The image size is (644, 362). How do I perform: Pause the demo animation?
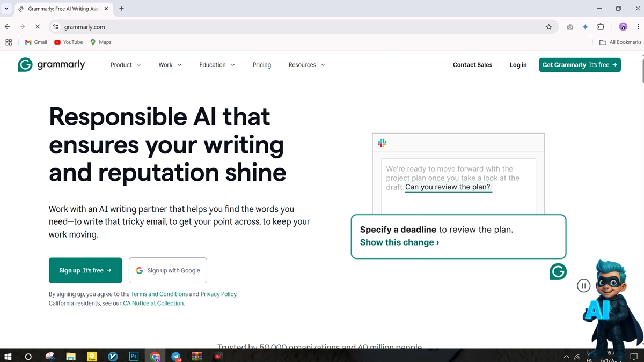(584, 286)
